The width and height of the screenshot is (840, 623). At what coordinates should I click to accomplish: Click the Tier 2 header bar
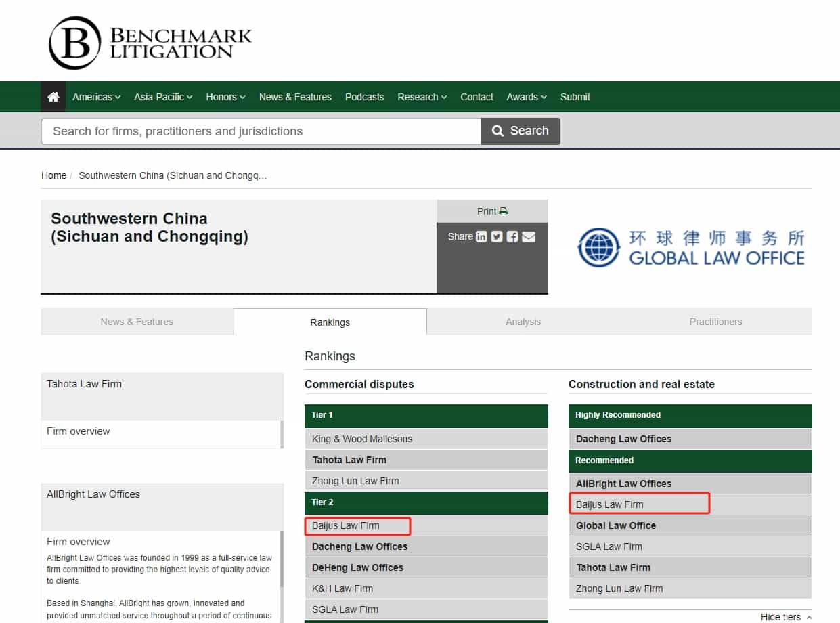[x=426, y=502]
